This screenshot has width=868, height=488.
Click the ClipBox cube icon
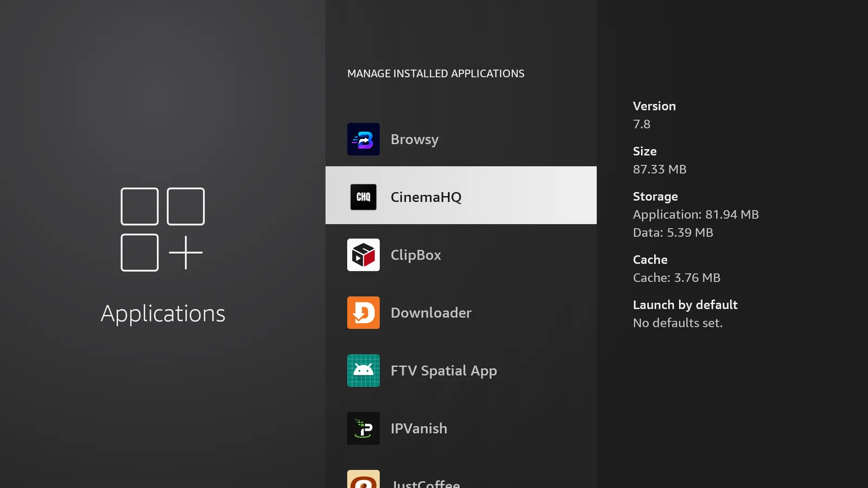[x=363, y=255]
